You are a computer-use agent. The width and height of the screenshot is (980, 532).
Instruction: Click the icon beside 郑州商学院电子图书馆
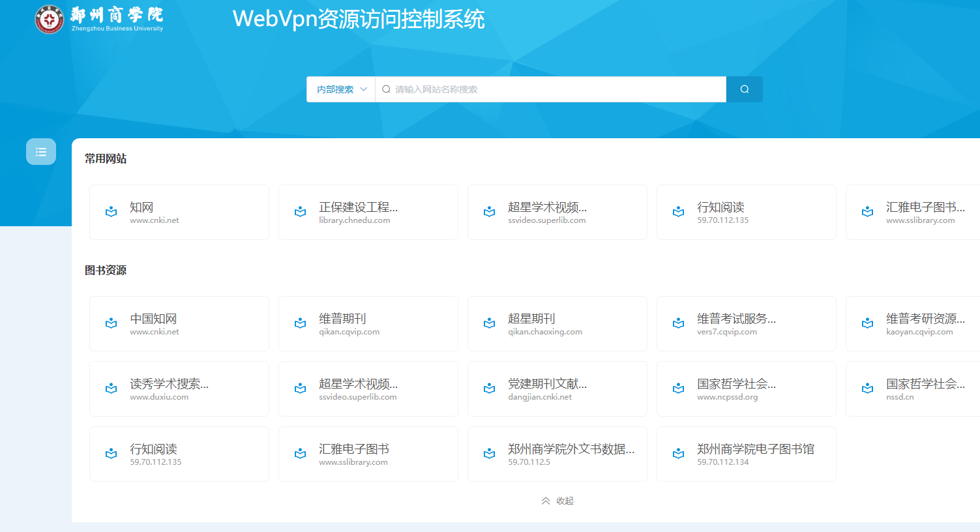(679, 454)
